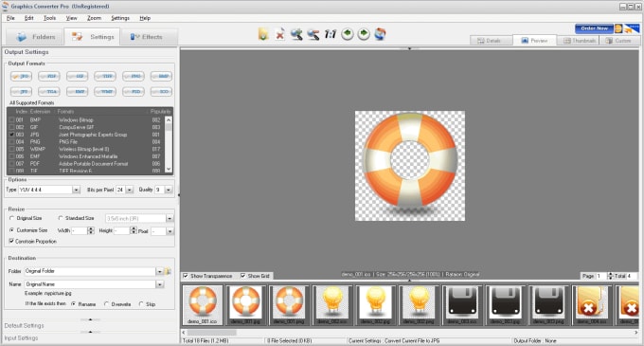The image size is (644, 346).
Task: Go to previous image with left arrow
Action: (348, 34)
